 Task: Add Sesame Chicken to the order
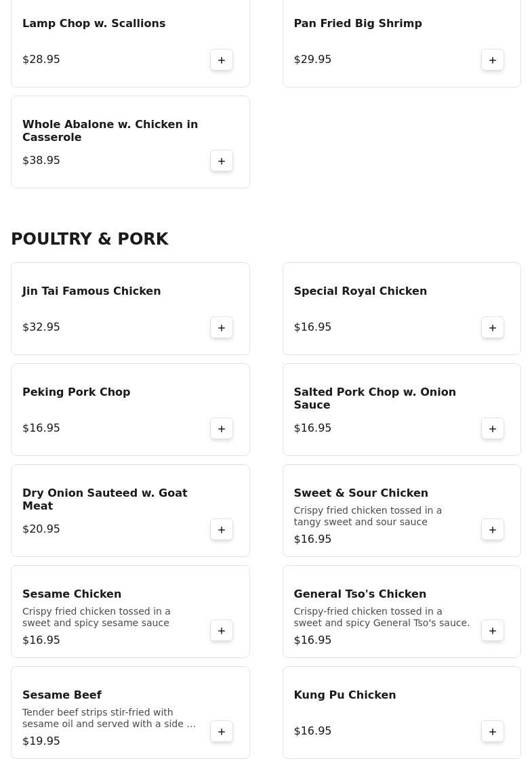point(222,630)
